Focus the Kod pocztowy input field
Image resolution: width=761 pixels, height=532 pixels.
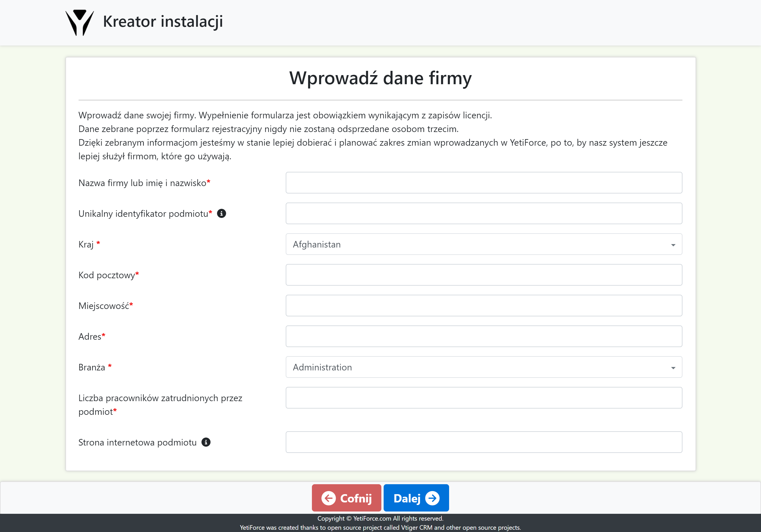484,275
